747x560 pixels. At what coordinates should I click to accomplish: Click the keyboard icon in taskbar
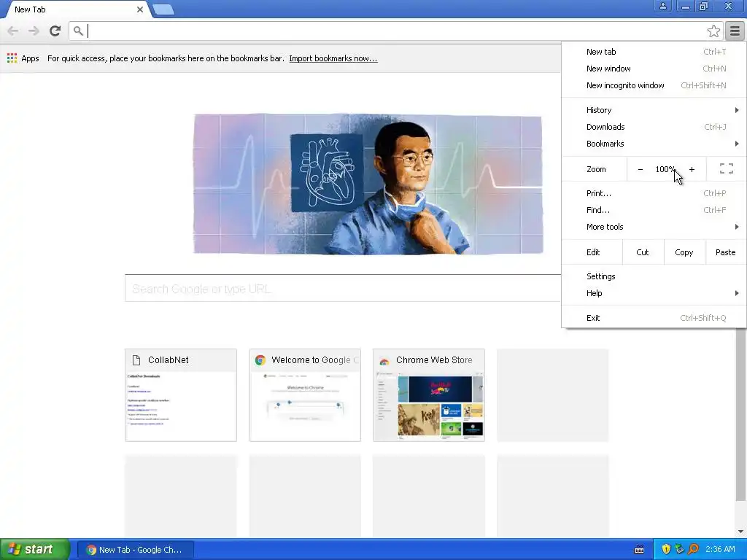(639, 550)
